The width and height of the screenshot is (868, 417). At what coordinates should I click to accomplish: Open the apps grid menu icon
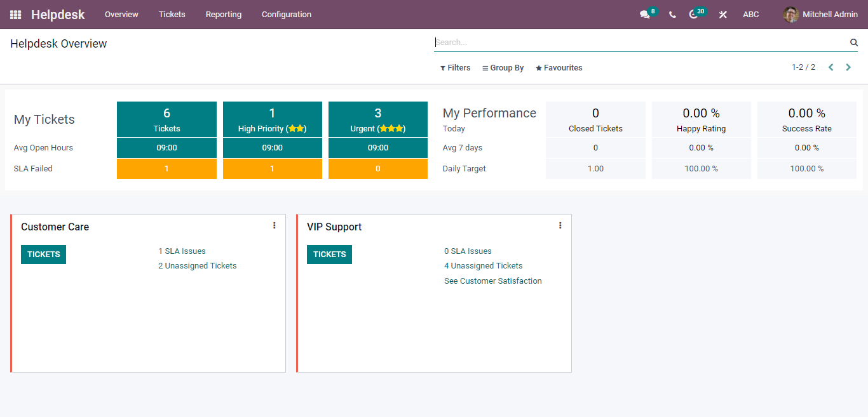point(16,15)
